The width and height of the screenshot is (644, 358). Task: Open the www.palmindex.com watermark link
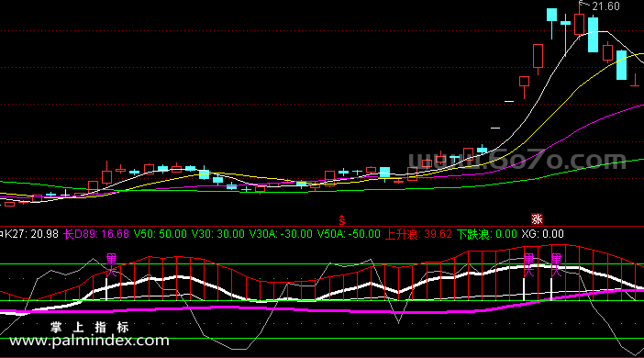[x=89, y=341]
